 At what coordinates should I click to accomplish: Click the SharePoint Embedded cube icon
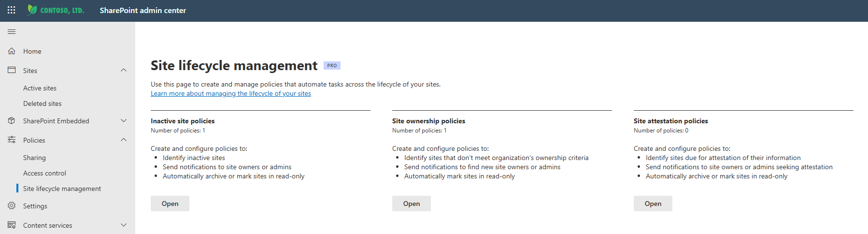coord(12,120)
